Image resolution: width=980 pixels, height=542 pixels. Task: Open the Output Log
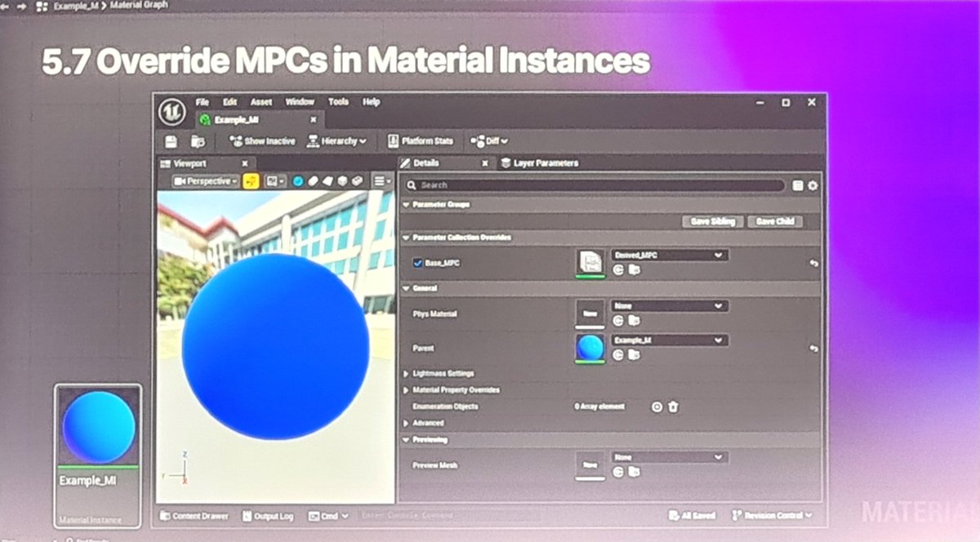[267, 516]
